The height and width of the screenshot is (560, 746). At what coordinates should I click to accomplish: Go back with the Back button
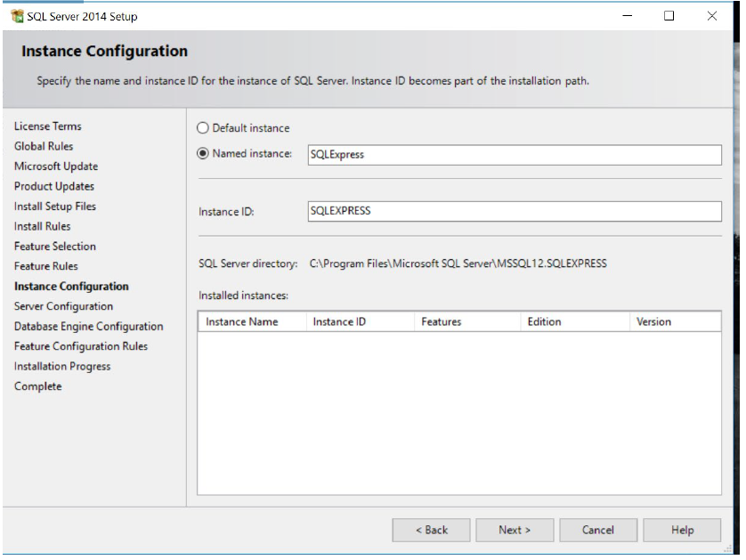(431, 530)
